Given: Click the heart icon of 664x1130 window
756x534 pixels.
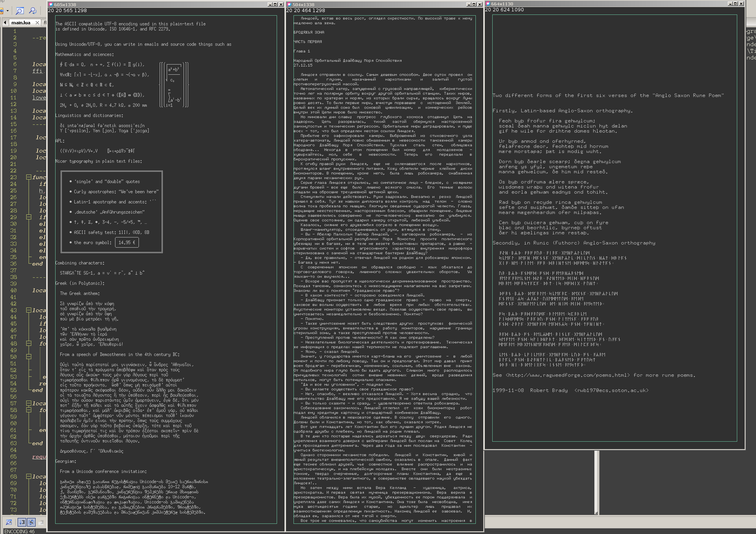Looking at the screenshot, I should [x=488, y=4].
